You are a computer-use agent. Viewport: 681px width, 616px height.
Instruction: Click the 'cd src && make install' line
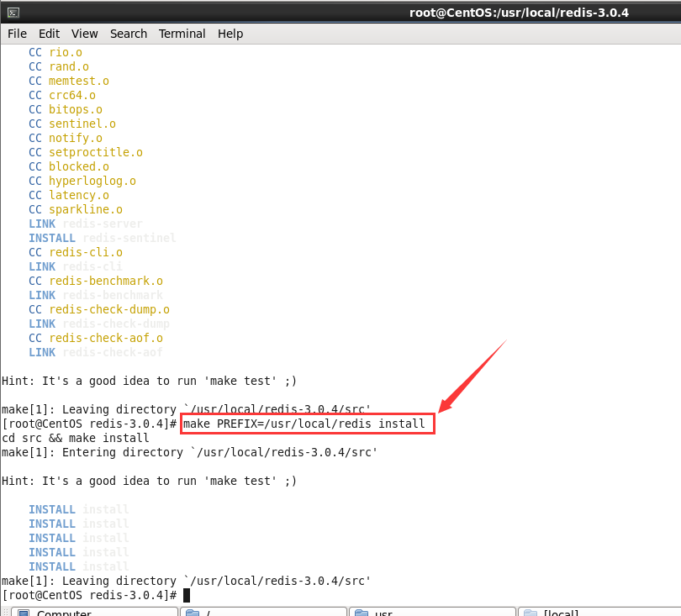click(76, 438)
